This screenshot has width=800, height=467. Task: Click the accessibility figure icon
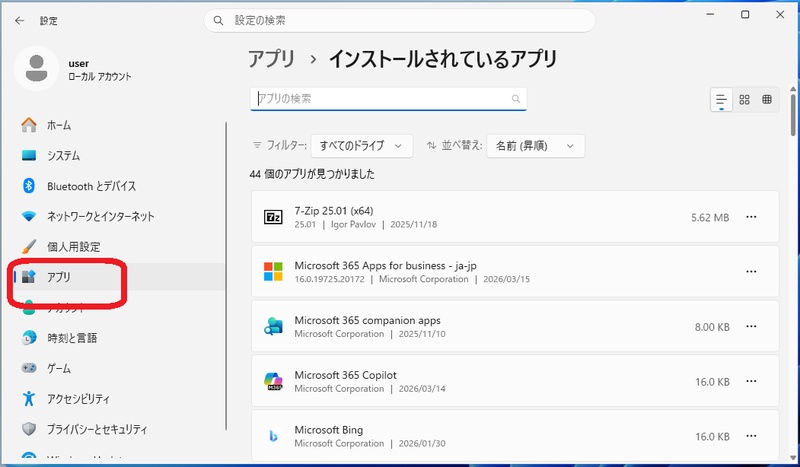(29, 399)
